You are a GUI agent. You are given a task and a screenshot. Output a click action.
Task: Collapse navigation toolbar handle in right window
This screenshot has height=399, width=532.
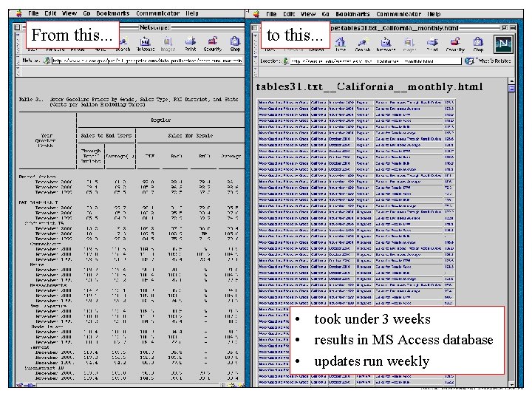coord(256,44)
